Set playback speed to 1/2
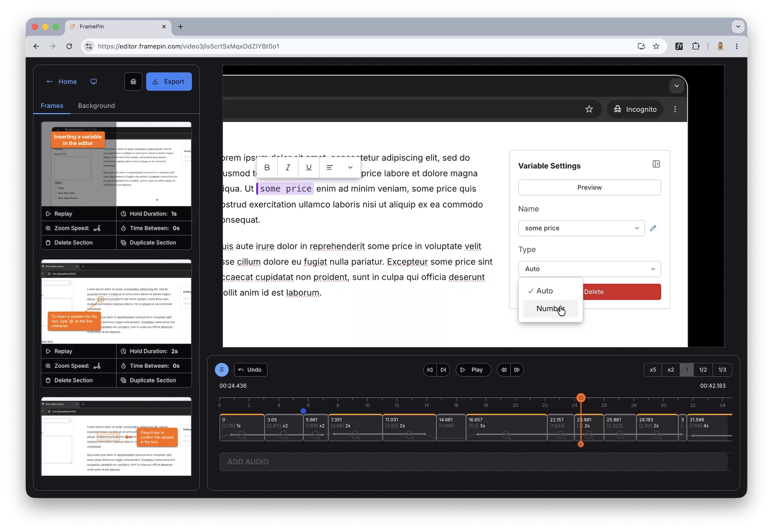The height and width of the screenshot is (532, 773). tap(703, 370)
